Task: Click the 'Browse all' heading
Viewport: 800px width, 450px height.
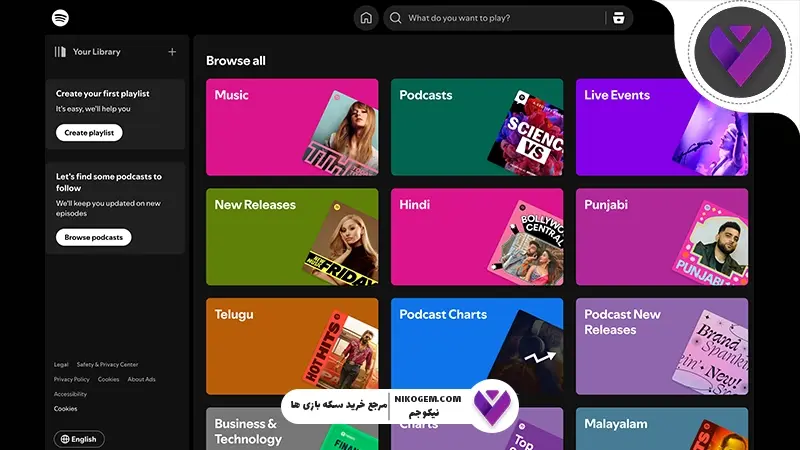Action: tap(236, 61)
